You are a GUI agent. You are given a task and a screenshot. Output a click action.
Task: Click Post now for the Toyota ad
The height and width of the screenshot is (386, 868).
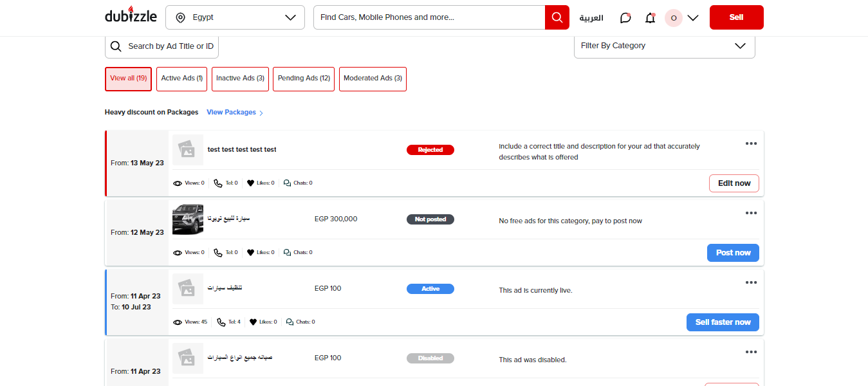pos(733,253)
